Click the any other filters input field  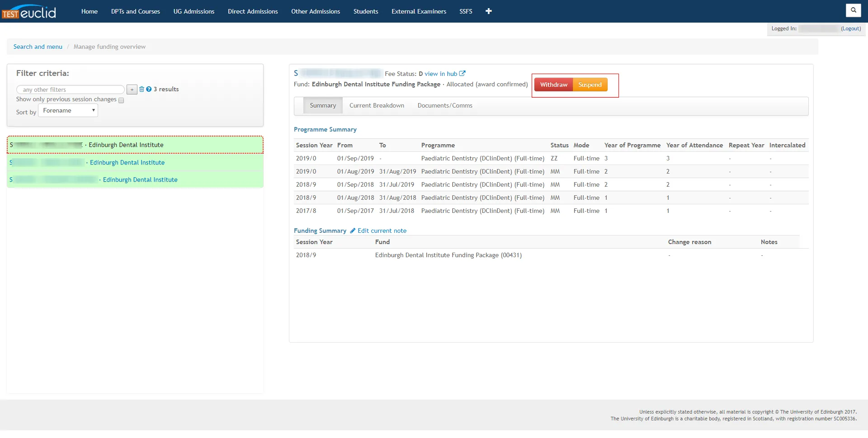click(x=70, y=90)
